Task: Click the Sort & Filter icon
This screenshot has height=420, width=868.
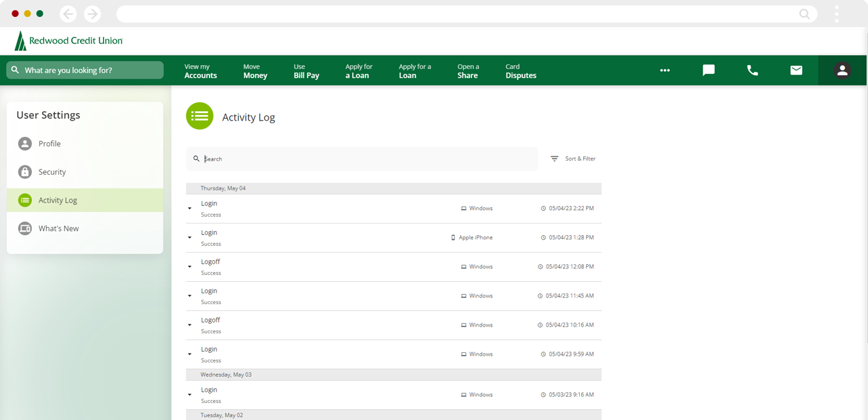Action: click(x=555, y=159)
